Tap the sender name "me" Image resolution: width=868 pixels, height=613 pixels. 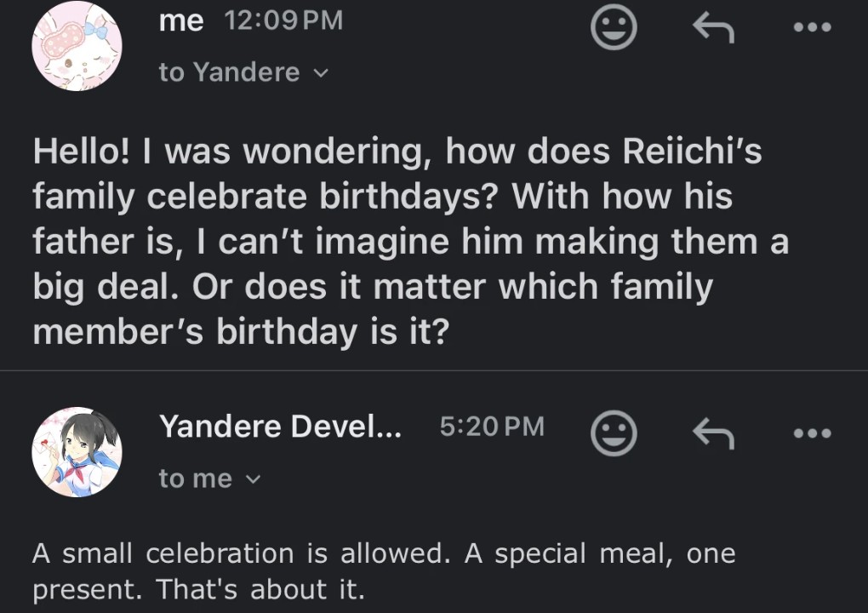click(x=181, y=21)
